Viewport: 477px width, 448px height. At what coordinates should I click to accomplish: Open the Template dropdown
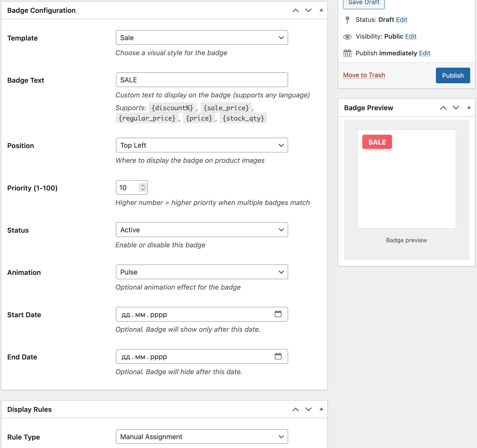202,38
